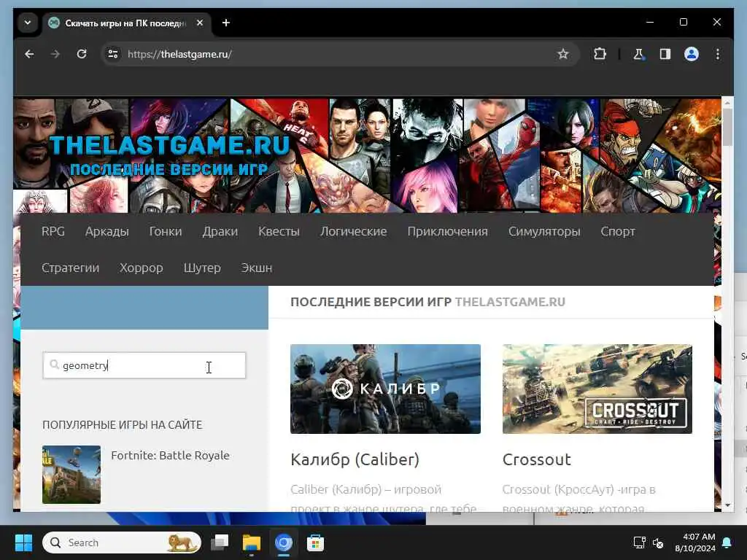This screenshot has height=560, width=747.
Task: Open the Драки category
Action: (220, 231)
